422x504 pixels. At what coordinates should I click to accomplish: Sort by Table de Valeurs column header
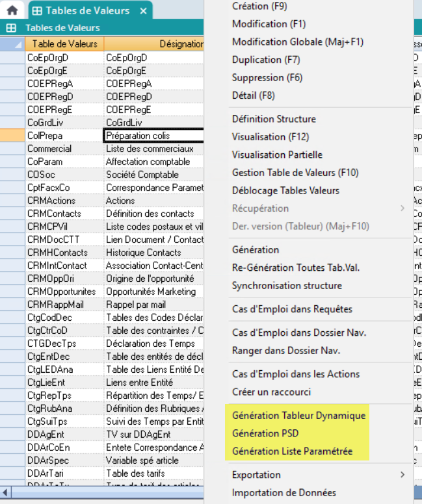click(x=64, y=44)
